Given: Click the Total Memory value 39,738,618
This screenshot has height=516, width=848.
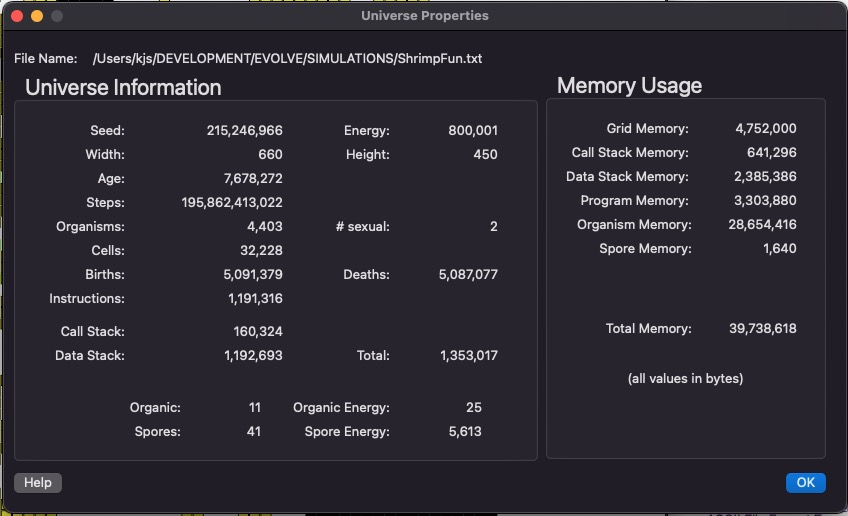Looking at the screenshot, I should click(763, 328).
